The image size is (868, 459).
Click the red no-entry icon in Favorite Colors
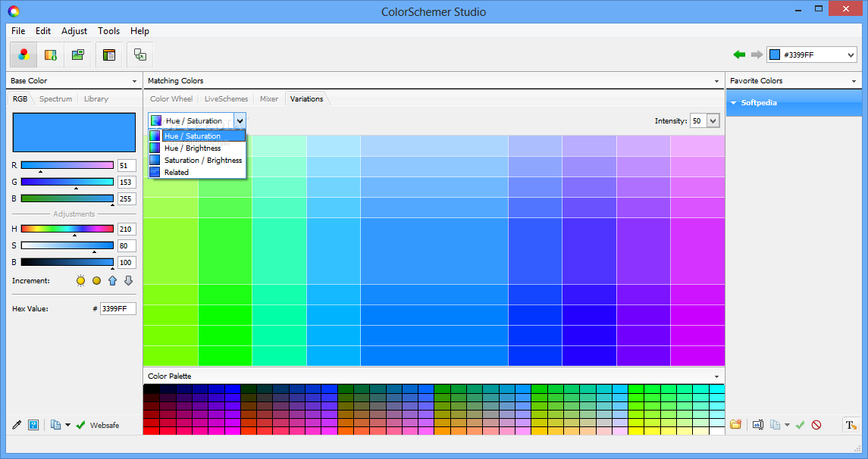point(816,425)
